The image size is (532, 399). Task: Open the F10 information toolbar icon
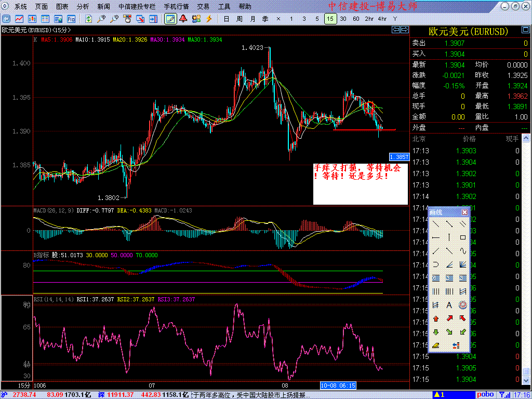click(71, 19)
